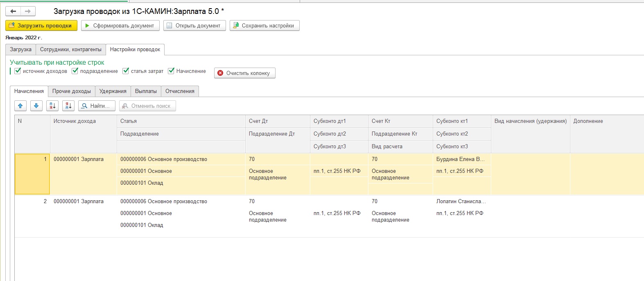Click '000000001 Зарплата' in row 2
The image size is (644, 281).
pos(79,202)
